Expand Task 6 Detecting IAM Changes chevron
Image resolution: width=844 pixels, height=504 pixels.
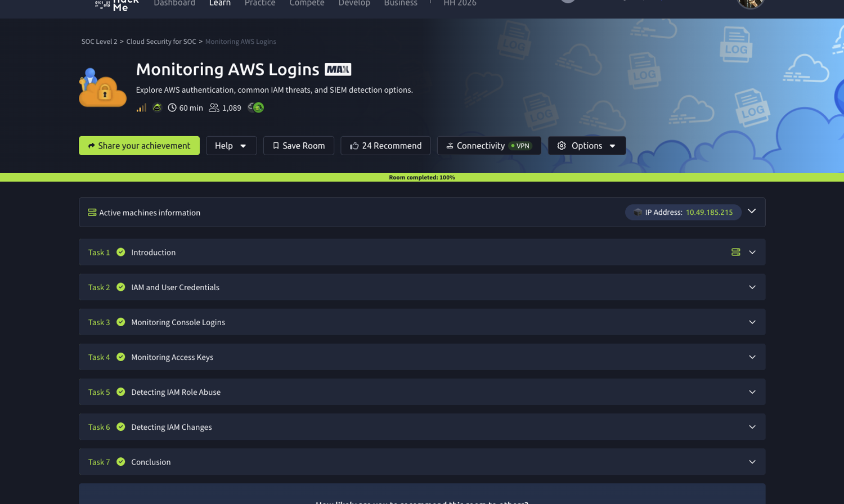(x=752, y=426)
